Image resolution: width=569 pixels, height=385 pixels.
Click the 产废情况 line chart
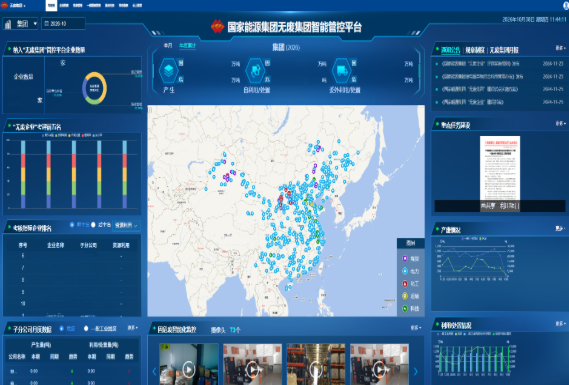[x=474, y=260]
